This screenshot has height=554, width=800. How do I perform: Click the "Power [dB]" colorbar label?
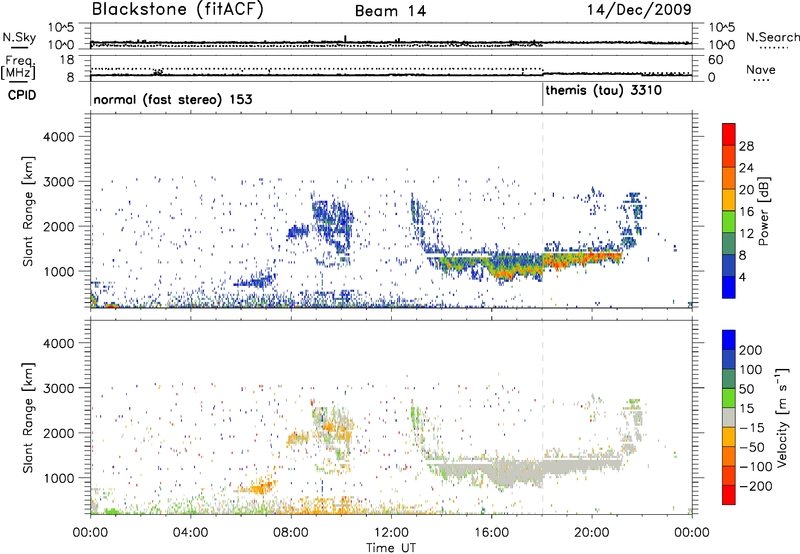click(x=763, y=211)
